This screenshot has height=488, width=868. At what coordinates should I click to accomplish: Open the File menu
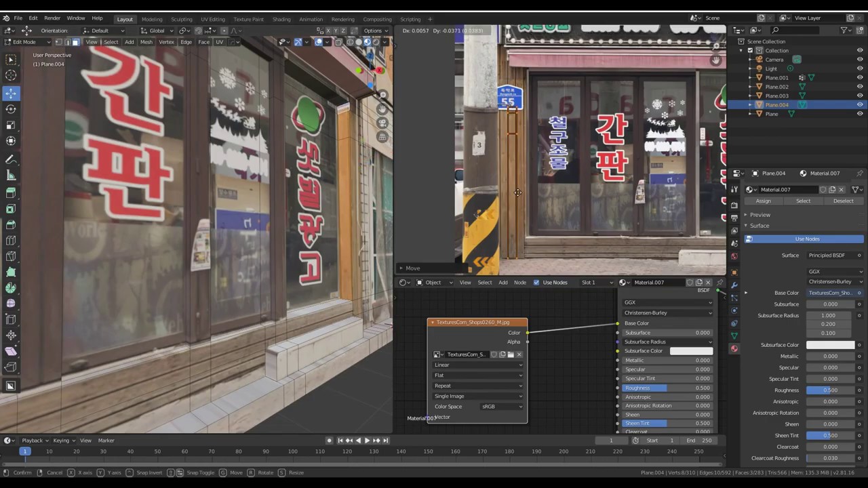coord(18,18)
